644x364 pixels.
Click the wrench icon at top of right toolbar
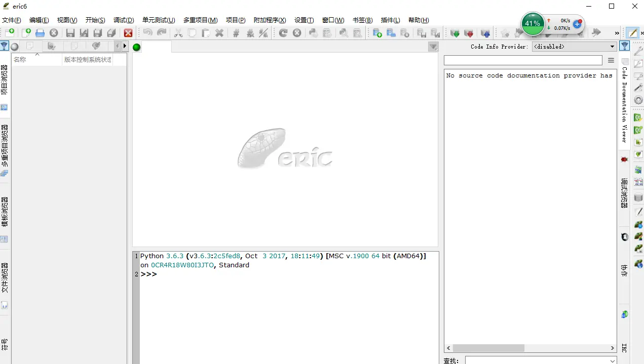638,52
